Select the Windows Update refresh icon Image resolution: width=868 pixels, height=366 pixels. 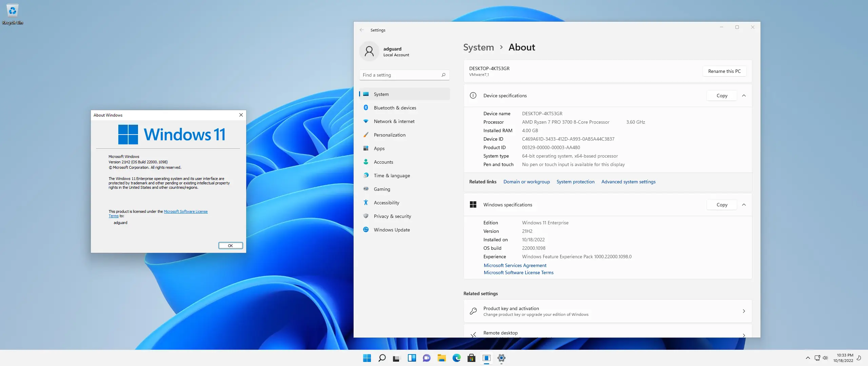point(366,229)
